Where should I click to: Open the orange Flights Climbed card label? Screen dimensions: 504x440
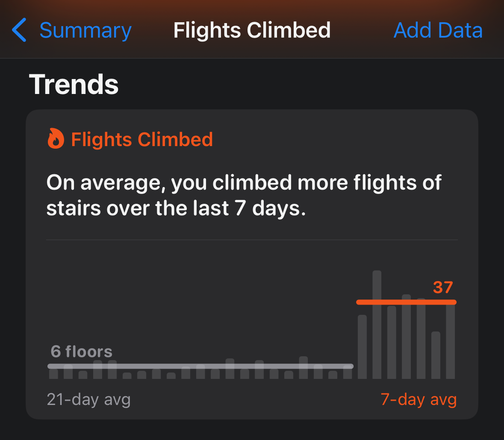tap(141, 140)
